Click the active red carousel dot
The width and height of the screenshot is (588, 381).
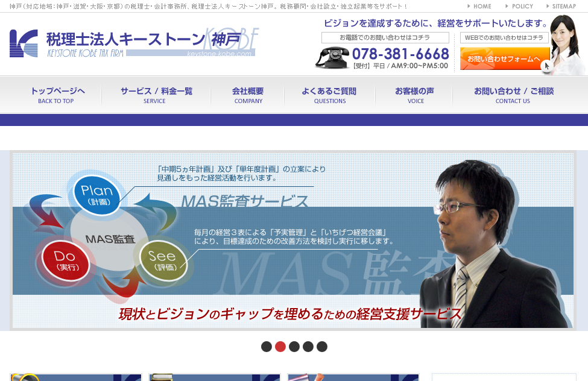tap(280, 346)
